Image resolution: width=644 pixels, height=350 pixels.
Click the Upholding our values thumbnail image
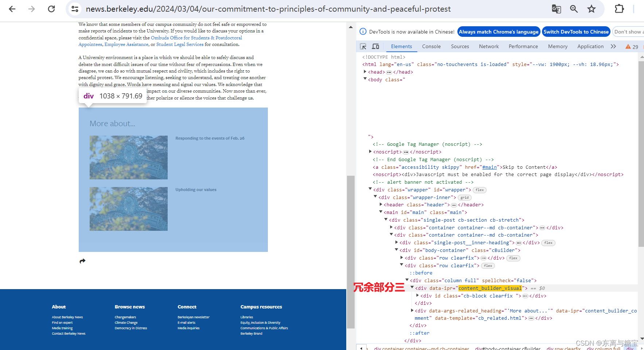coord(129,209)
